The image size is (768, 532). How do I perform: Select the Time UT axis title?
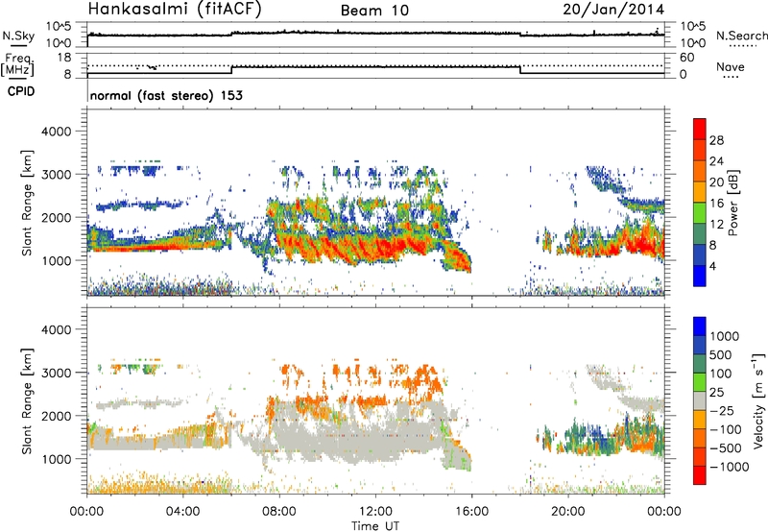pyautogui.click(x=375, y=526)
